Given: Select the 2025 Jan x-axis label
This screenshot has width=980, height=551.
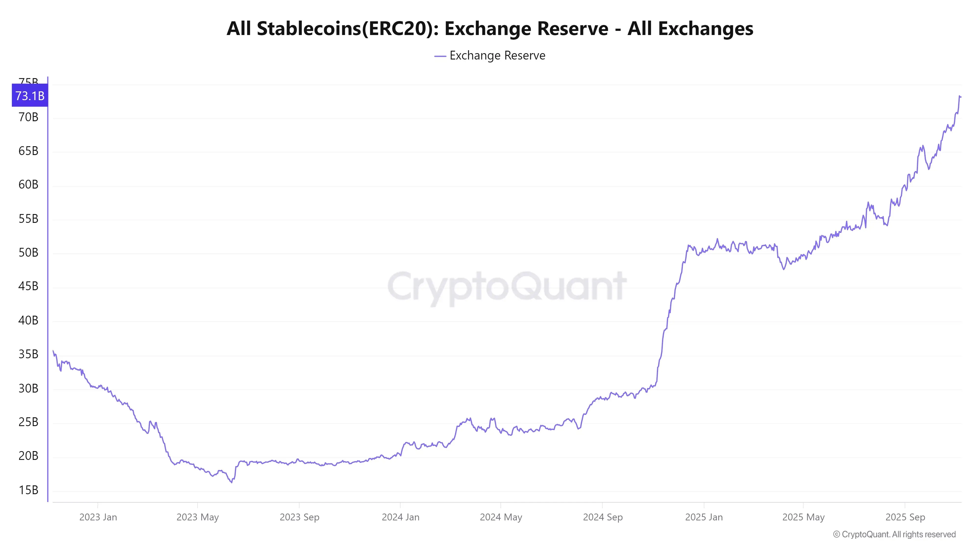Looking at the screenshot, I should (704, 517).
